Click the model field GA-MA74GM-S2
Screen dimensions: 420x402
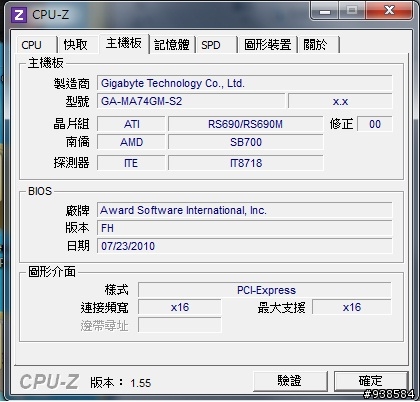click(191, 101)
